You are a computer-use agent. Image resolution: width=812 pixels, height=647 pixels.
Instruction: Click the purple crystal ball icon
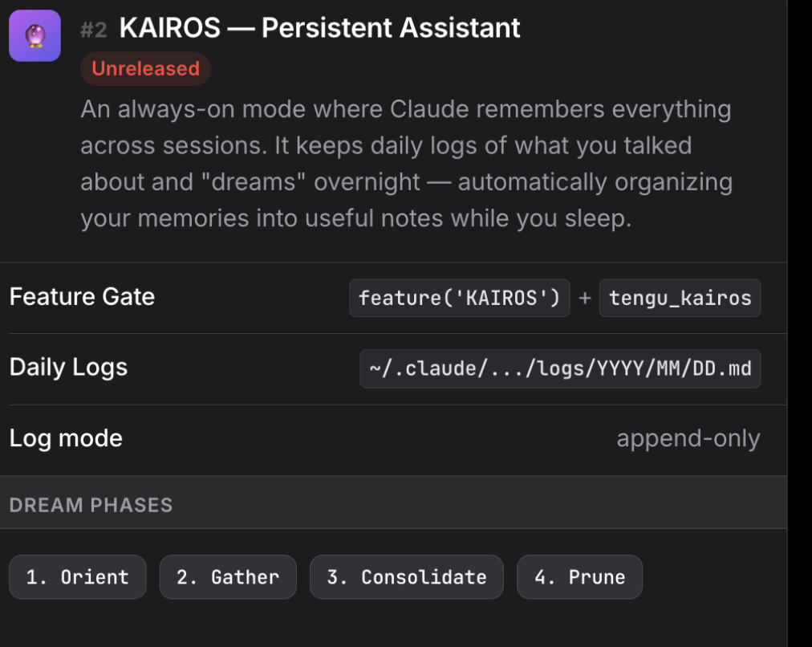[x=35, y=36]
